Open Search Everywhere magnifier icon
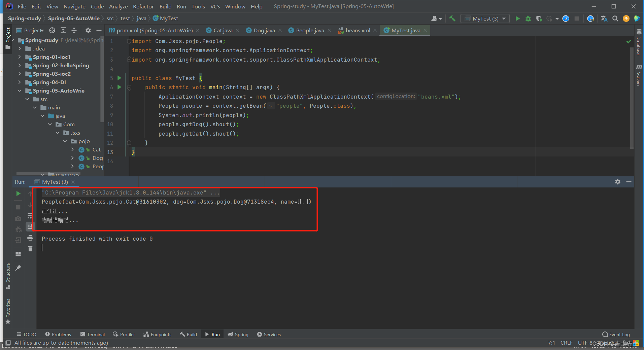Screen dimensions: 644x350 coord(615,19)
